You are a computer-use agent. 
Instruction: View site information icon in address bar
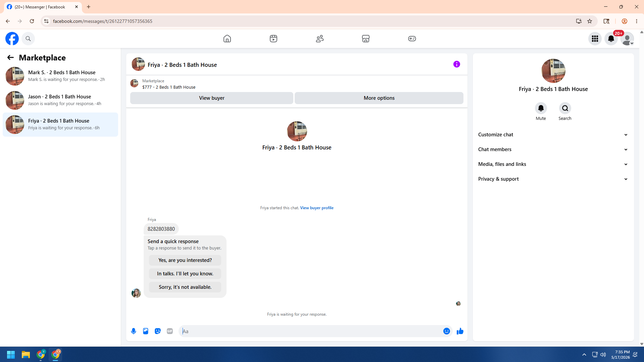46,21
